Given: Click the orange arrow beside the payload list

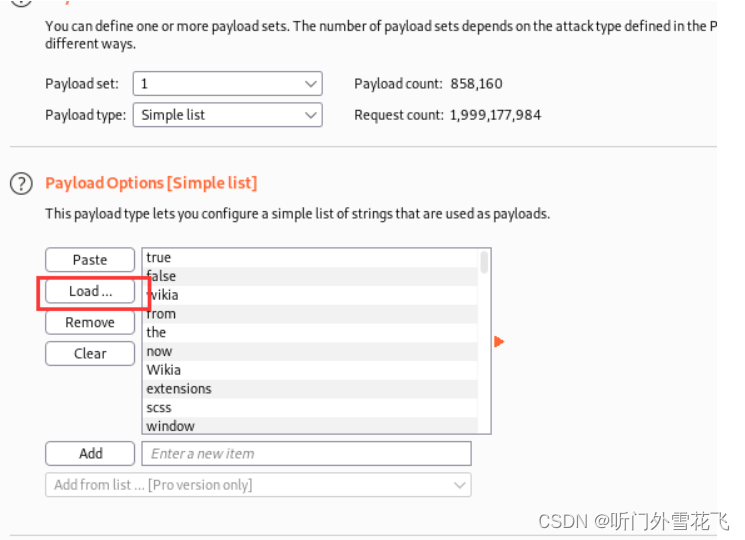Looking at the screenshot, I should point(498,341).
